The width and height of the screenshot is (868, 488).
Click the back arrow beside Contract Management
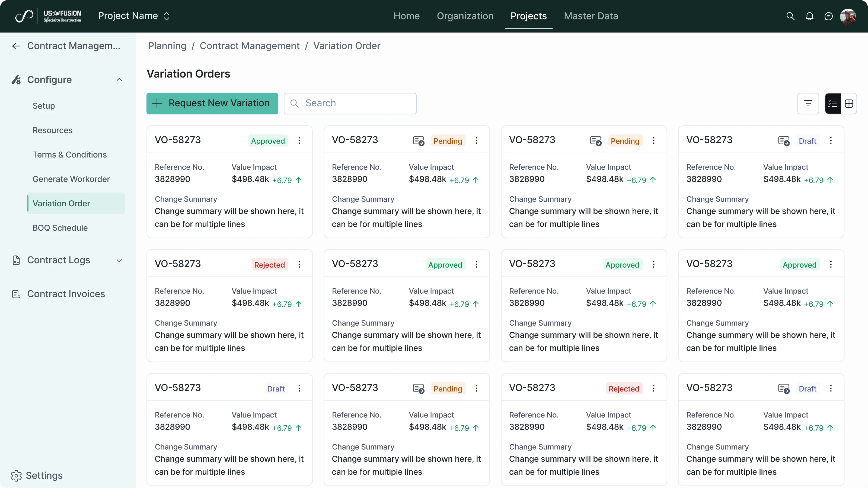click(x=16, y=46)
